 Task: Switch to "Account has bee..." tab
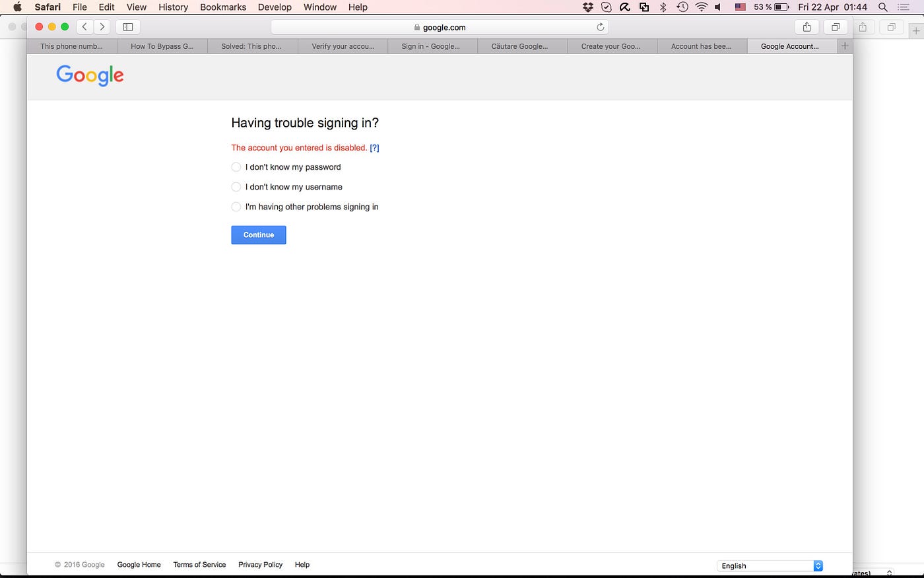[702, 46]
